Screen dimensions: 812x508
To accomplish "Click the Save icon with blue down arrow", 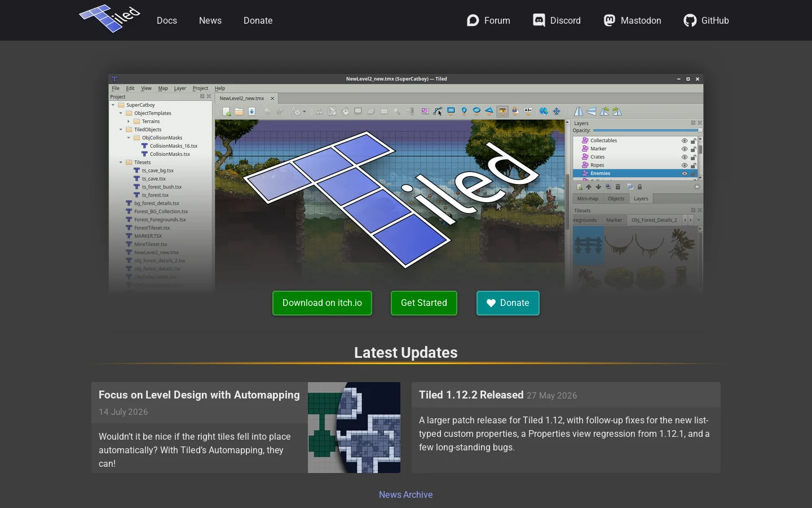I will point(251,112).
